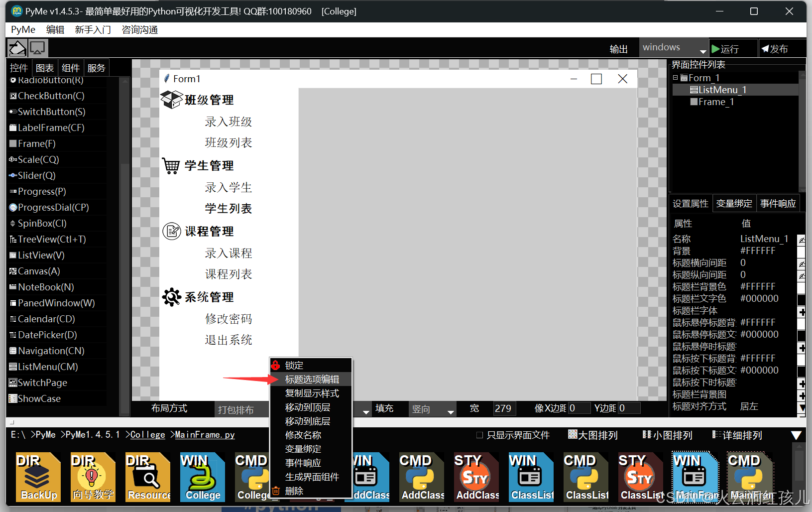Click the 发布 publish button
812x512 pixels.
pos(781,49)
